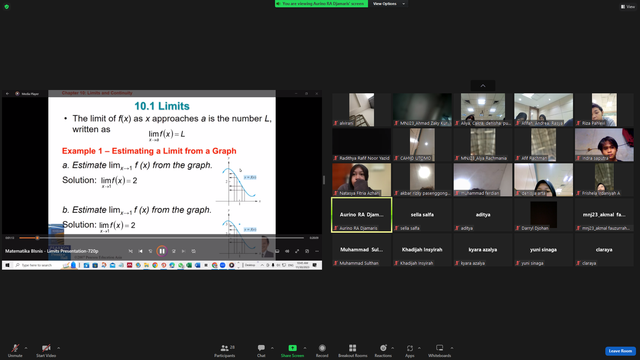Start recording with the Record button
Screen dimensions: 640x360
(322, 350)
